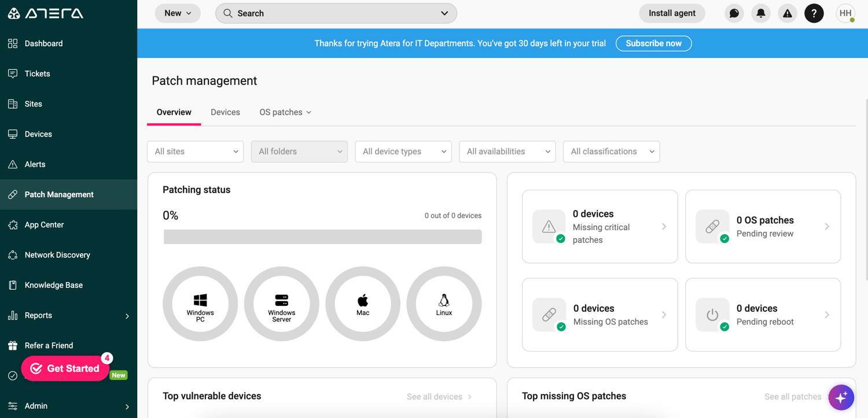Open Network Discovery in the sidebar
Viewport: 868px width, 418px height.
tap(68, 255)
